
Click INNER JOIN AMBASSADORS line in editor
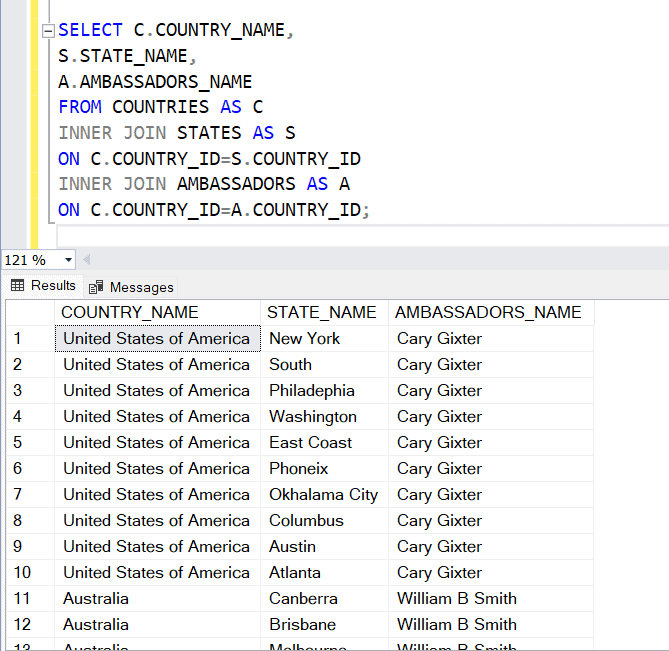pyautogui.click(x=204, y=184)
